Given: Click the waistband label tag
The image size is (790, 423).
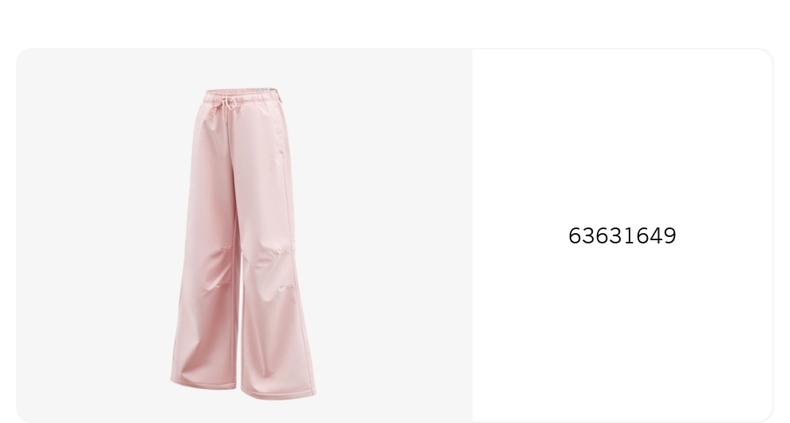Looking at the screenshot, I should click(x=263, y=90).
